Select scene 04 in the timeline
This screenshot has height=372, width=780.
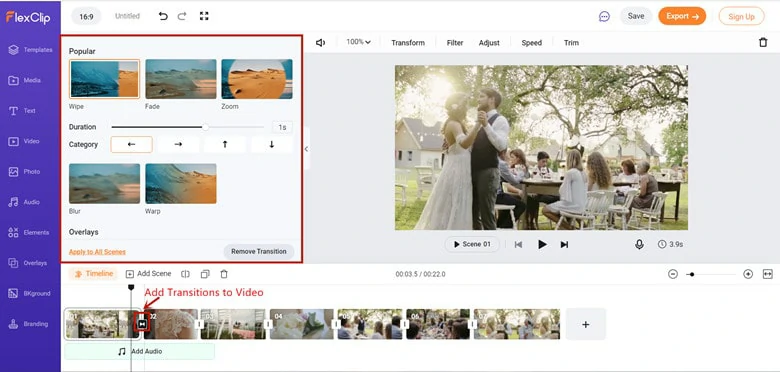coord(301,324)
